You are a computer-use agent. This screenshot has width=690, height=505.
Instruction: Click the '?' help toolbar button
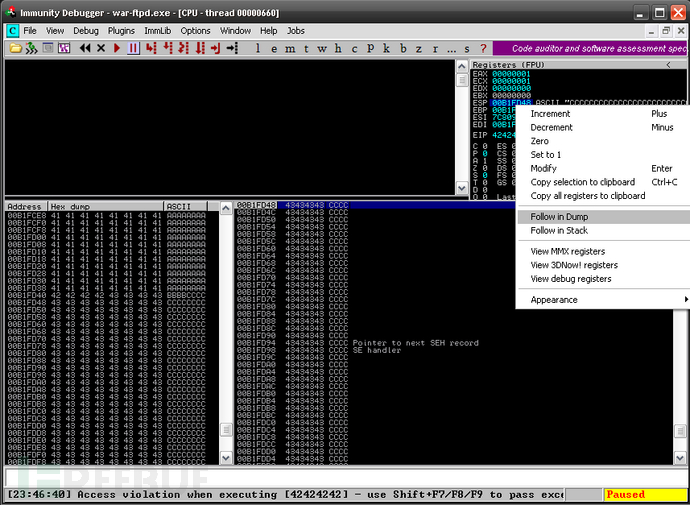pyautogui.click(x=484, y=48)
